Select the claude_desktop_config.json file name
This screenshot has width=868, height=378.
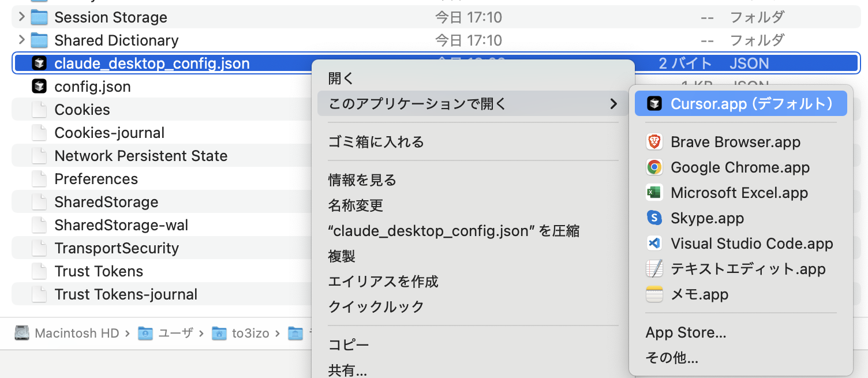[x=152, y=63]
